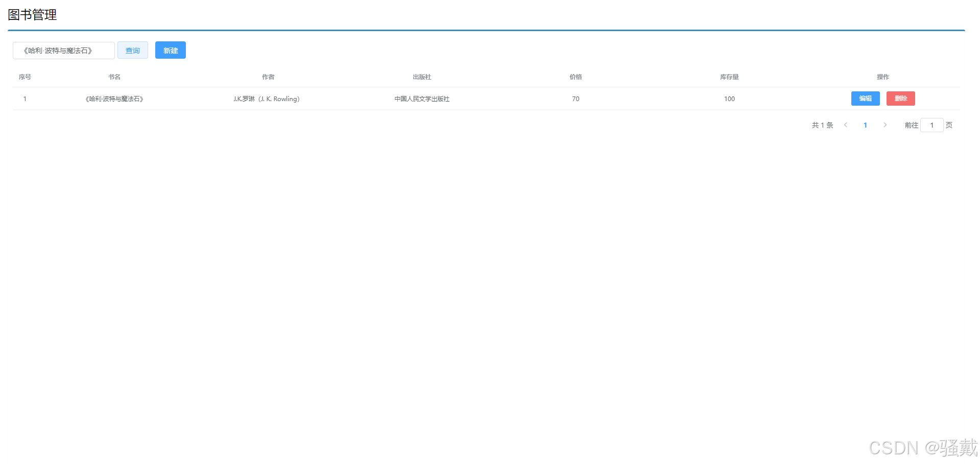
Task: Click the 书名 column header
Action: (114, 77)
